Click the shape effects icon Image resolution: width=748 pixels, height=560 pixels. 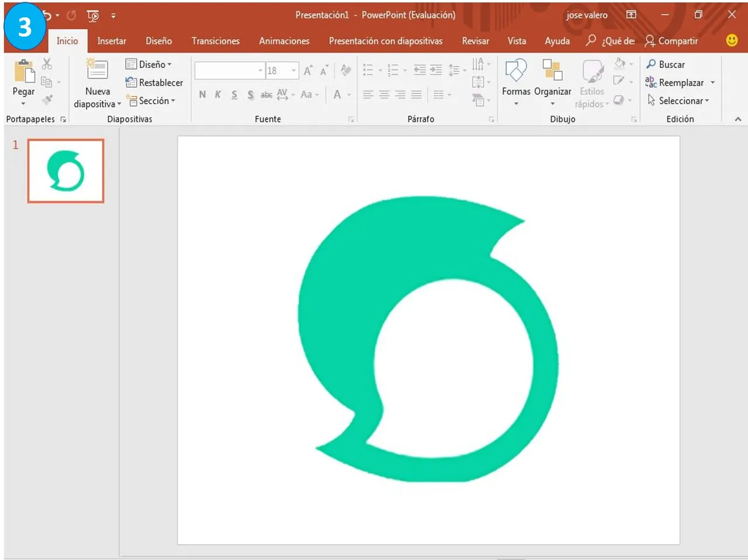coord(619,100)
